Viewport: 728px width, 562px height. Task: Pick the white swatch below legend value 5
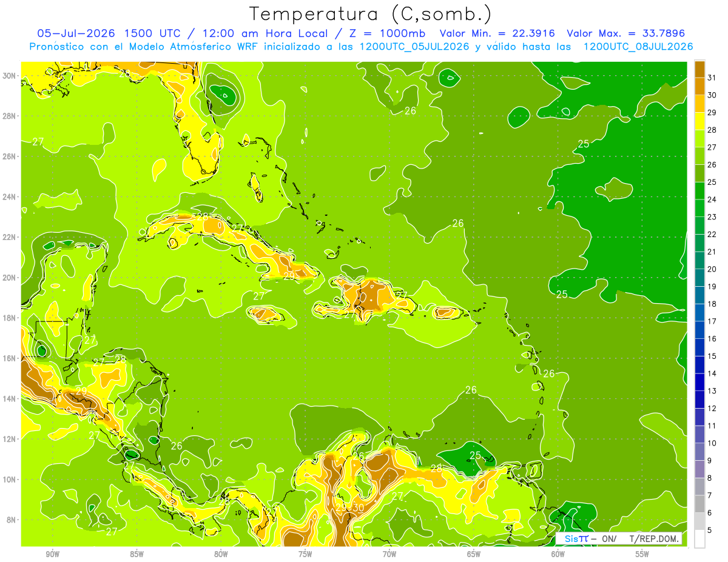coord(699,539)
